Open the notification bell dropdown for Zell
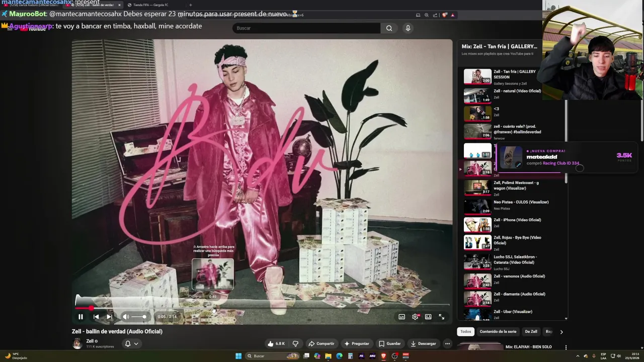 (x=131, y=344)
